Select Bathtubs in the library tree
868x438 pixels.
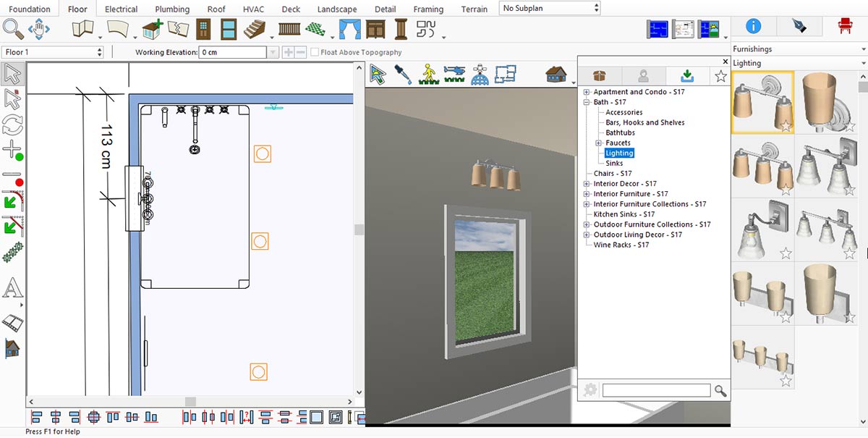(620, 133)
